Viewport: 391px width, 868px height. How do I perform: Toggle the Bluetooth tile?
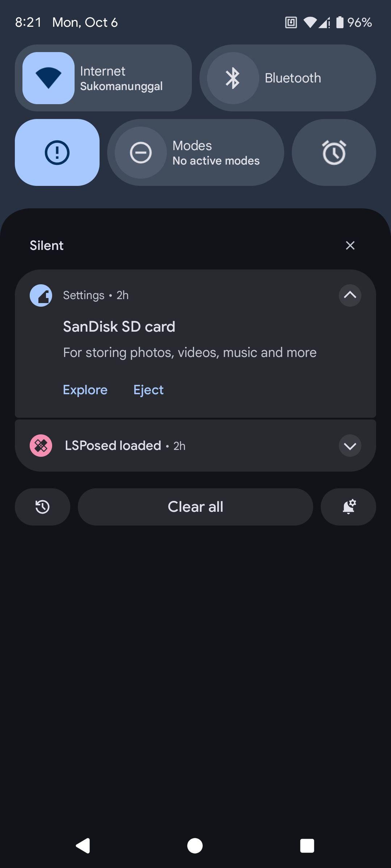point(233,78)
